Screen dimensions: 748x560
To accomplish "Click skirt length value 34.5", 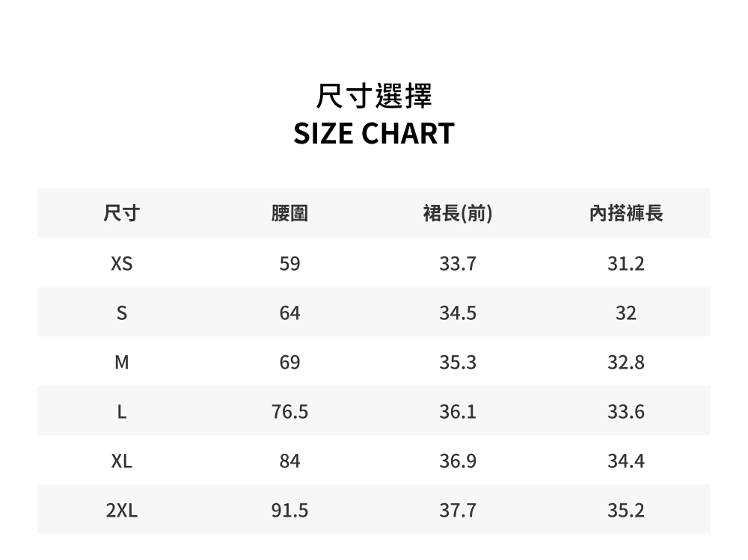I will click(458, 313).
